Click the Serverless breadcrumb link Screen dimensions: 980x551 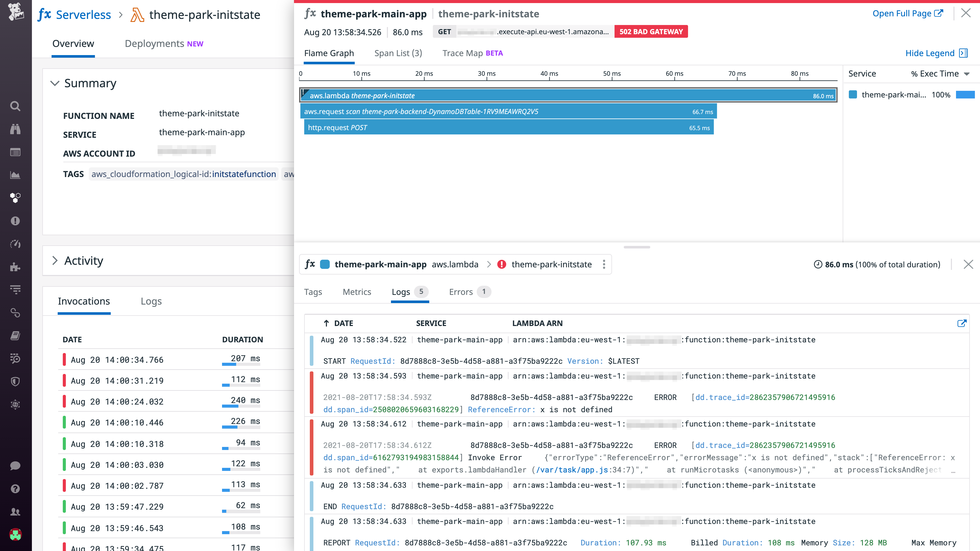coord(83,15)
